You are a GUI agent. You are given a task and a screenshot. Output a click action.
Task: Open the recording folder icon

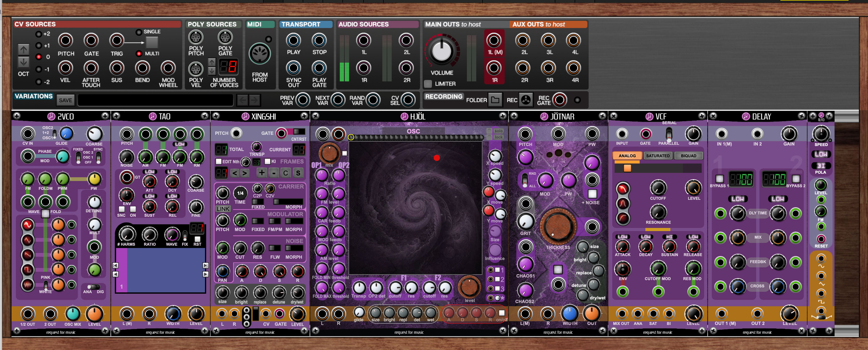495,100
